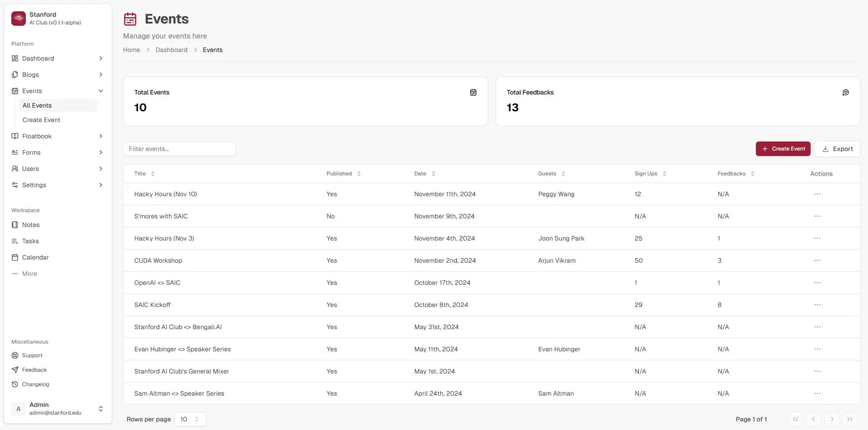Jump to last page using double-arrow icon

tap(849, 419)
